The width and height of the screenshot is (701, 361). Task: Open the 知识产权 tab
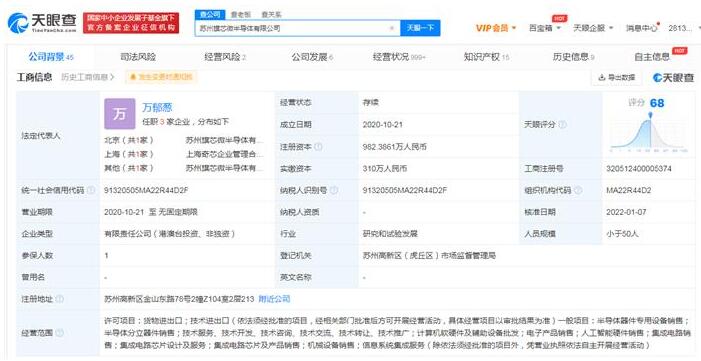tap(486, 57)
